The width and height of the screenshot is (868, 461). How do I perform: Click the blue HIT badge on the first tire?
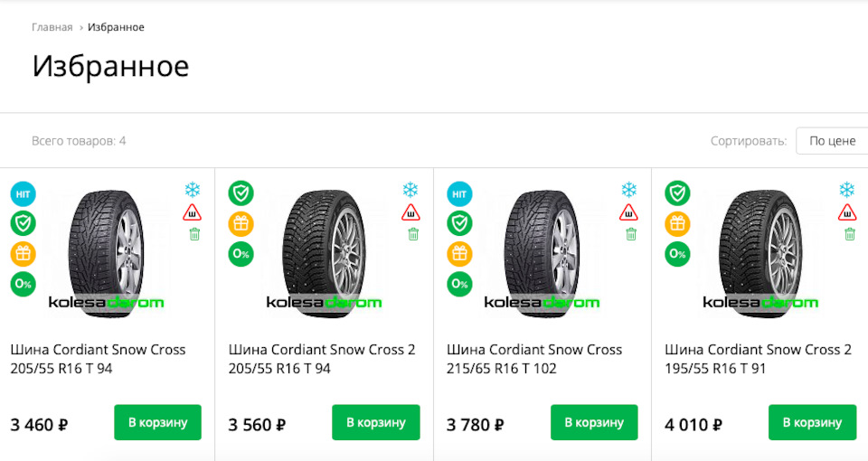pos(24,193)
